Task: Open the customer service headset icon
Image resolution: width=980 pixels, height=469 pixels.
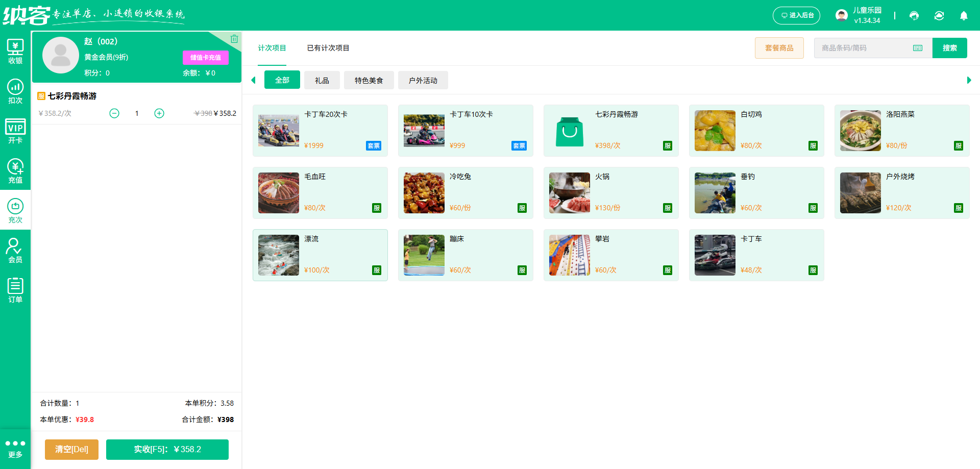Action: click(914, 15)
